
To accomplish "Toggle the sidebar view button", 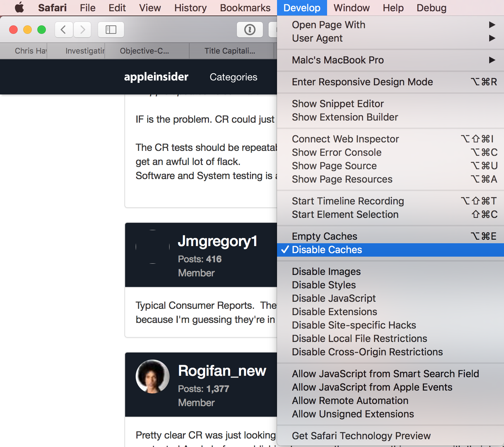I will point(111,30).
